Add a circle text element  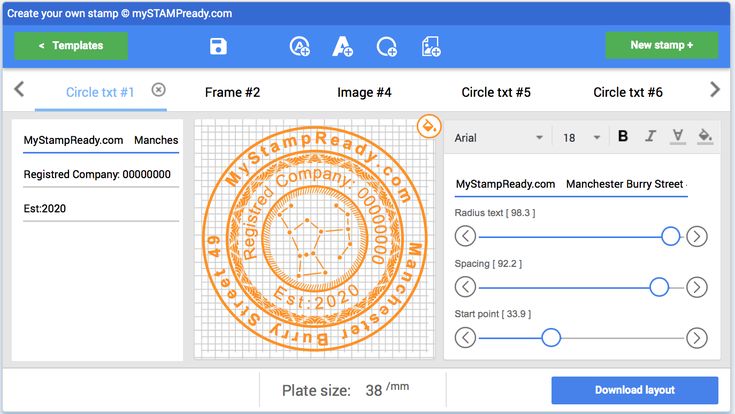pyautogui.click(x=300, y=46)
